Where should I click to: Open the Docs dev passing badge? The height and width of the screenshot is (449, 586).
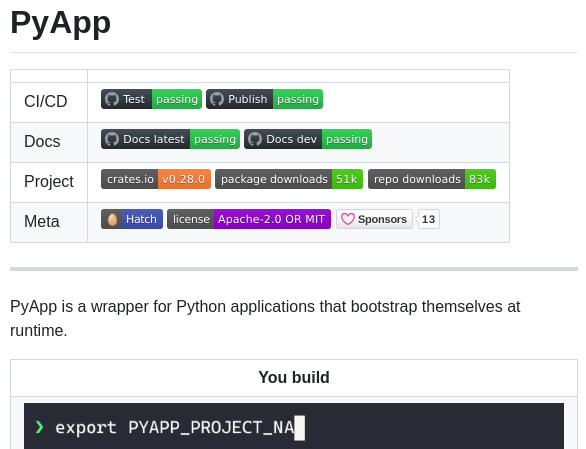(x=308, y=139)
